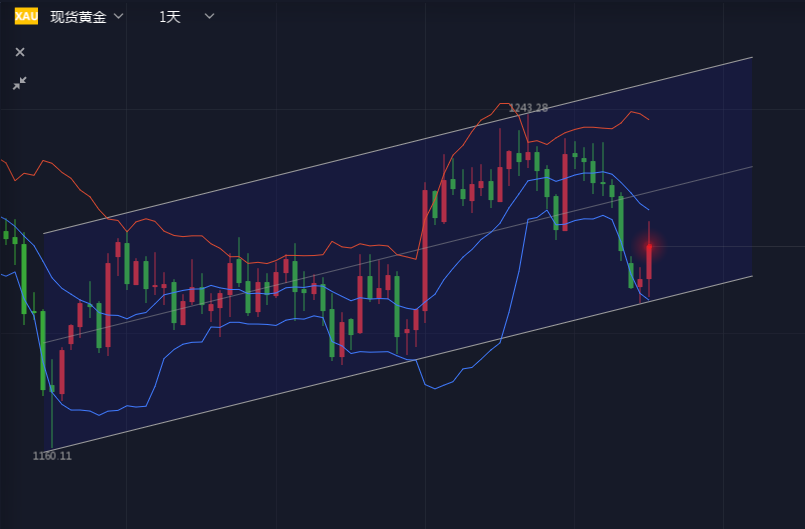The image size is (805, 529).
Task: Click the yellow XAU symbol badge
Action: coord(26,16)
